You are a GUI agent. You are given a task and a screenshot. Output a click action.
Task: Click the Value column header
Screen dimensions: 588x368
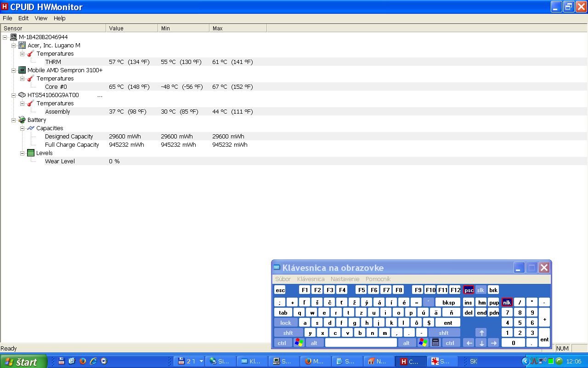(x=132, y=28)
